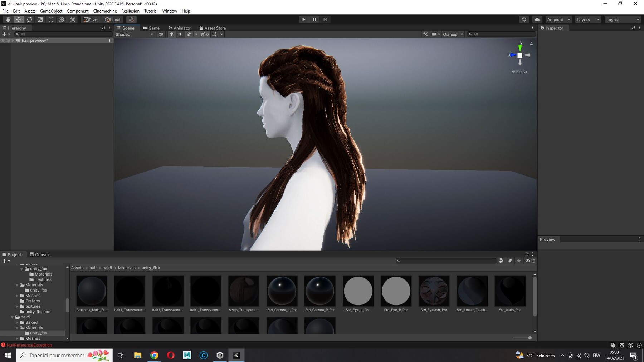Viewport: 644px width, 362px height.
Task: Open cloud services icon
Action: pos(537,20)
